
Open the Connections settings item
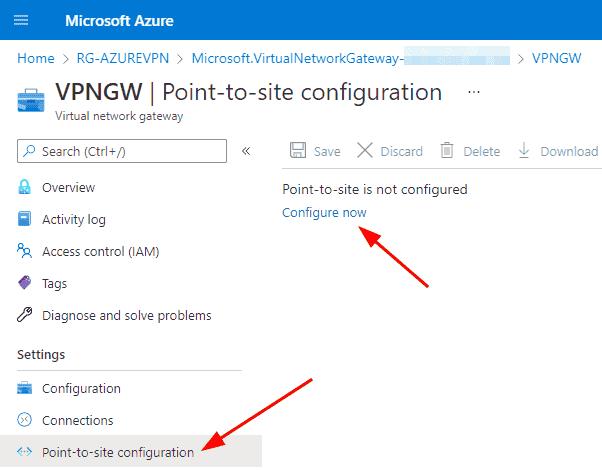[78, 420]
